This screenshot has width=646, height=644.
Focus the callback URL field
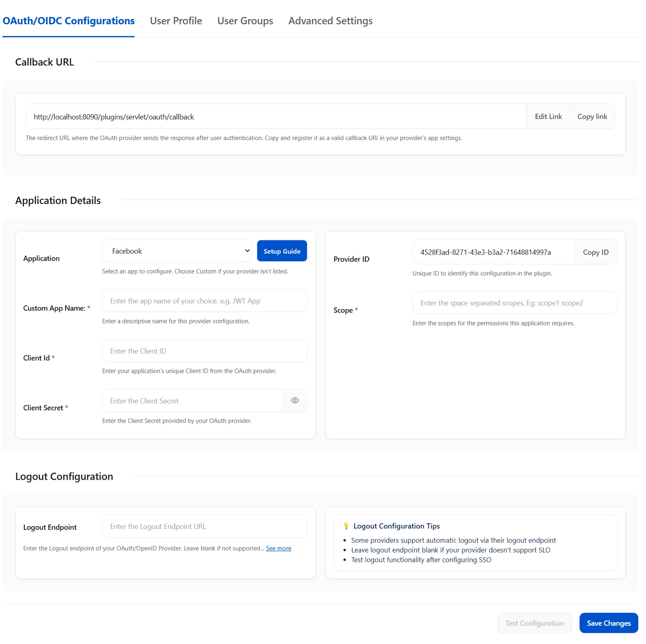point(276,117)
